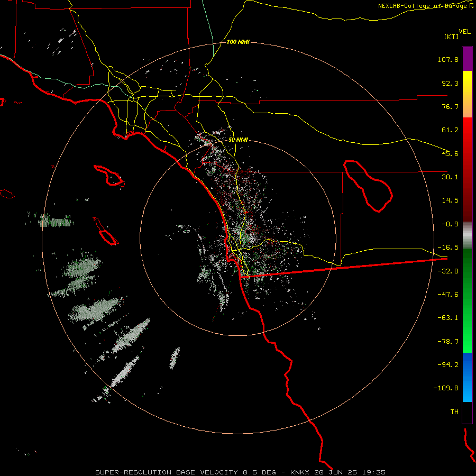This screenshot has height=476, width=476.
Task: Click the 107.8 velocity scale value
Action: tap(448, 59)
